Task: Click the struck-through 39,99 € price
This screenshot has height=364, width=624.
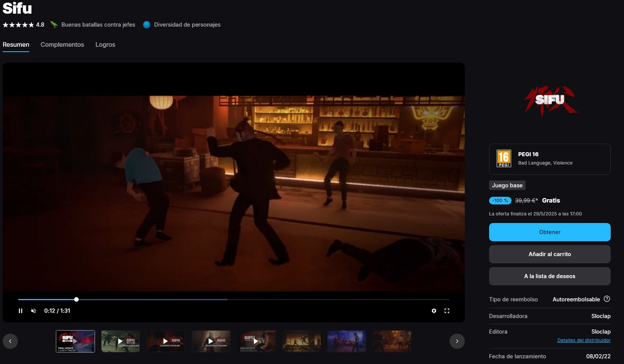Action: point(526,201)
